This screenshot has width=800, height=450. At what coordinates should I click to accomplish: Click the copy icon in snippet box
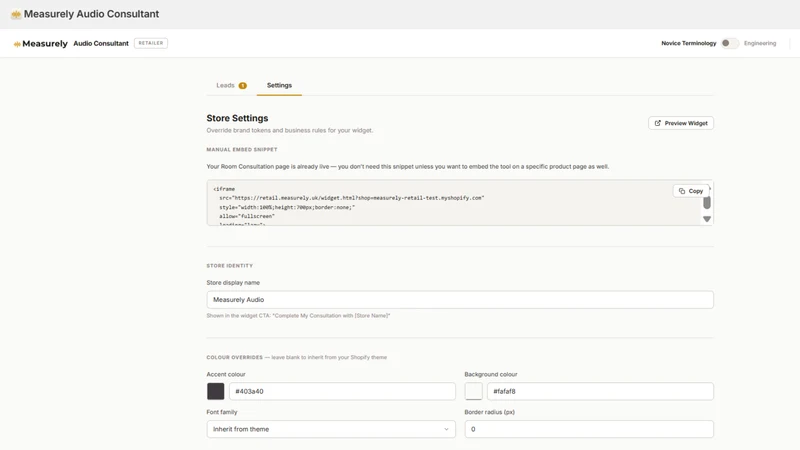point(682,191)
